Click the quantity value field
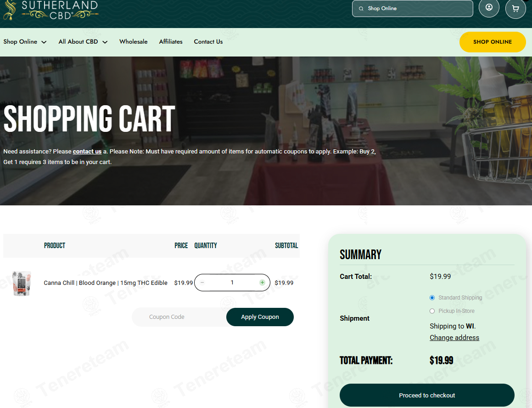This screenshot has height=408, width=532. (x=232, y=282)
